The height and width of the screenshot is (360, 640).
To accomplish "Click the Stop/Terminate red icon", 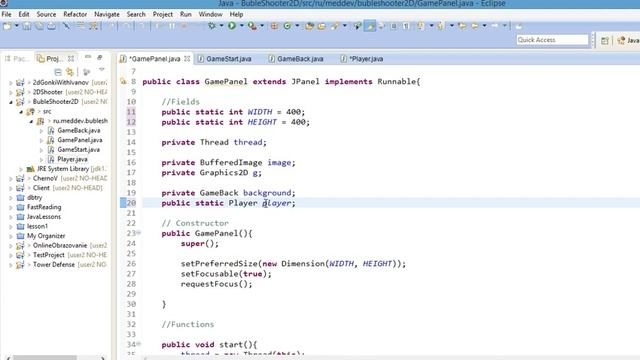I will pyautogui.click(x=184, y=26).
